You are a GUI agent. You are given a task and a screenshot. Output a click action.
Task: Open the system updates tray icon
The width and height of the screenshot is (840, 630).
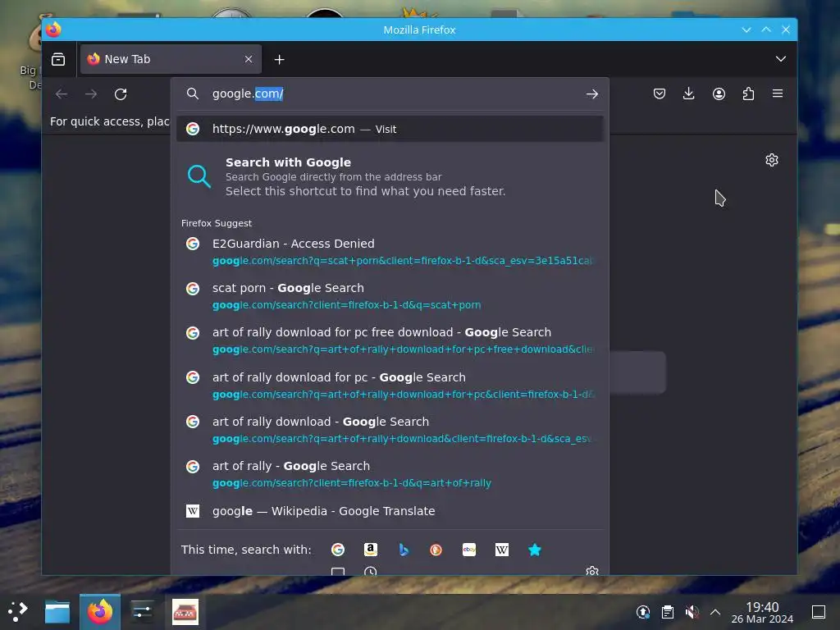643,611
